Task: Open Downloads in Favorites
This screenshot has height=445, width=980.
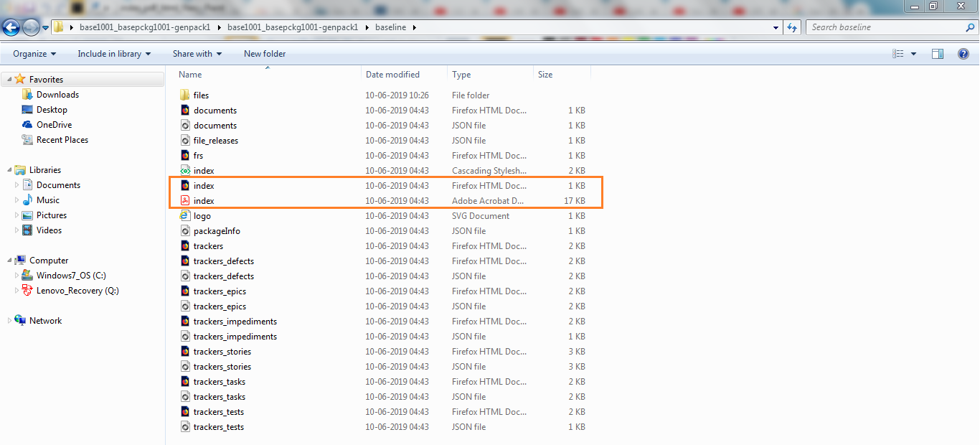Action: [57, 95]
